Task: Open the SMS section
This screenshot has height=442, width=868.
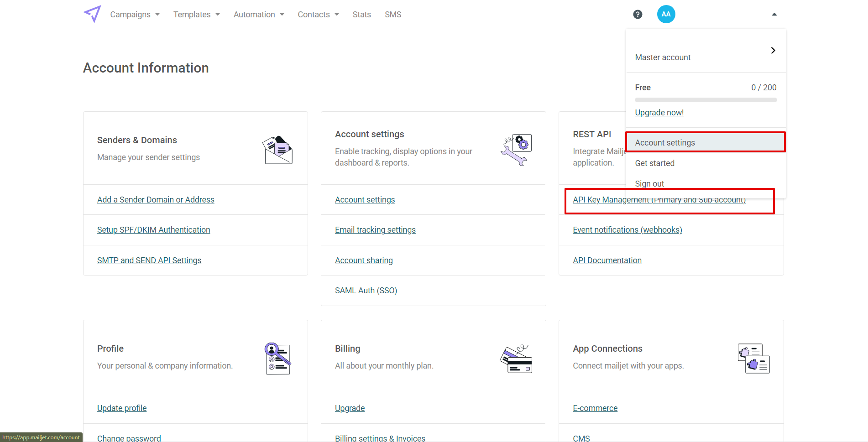Action: (x=393, y=15)
